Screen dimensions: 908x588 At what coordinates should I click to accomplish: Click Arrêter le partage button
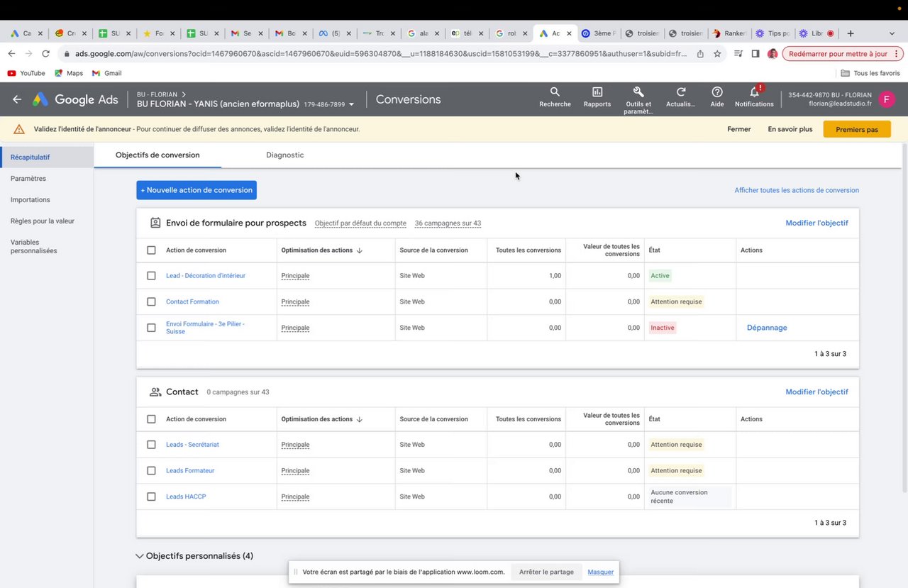coord(546,572)
